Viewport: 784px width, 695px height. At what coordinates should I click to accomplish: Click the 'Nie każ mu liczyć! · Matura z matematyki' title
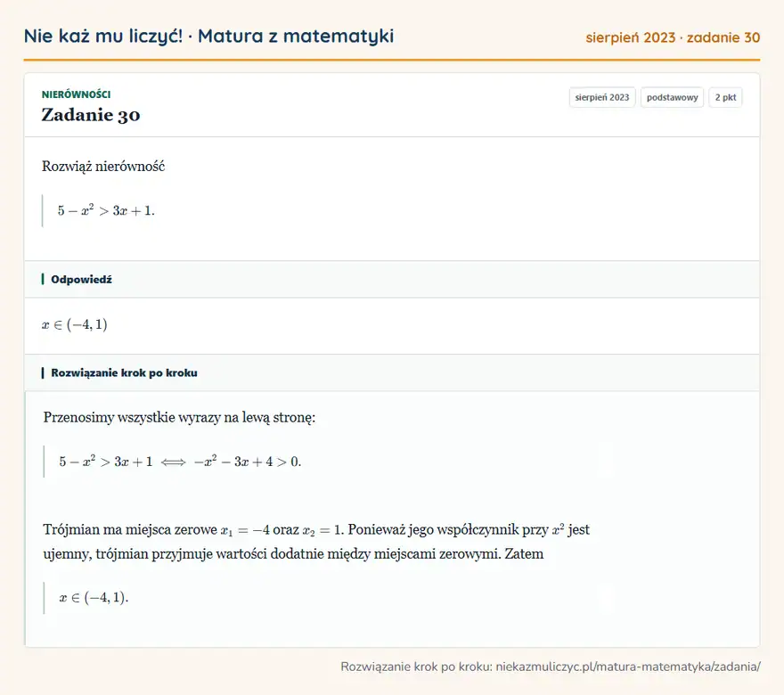pos(208,36)
